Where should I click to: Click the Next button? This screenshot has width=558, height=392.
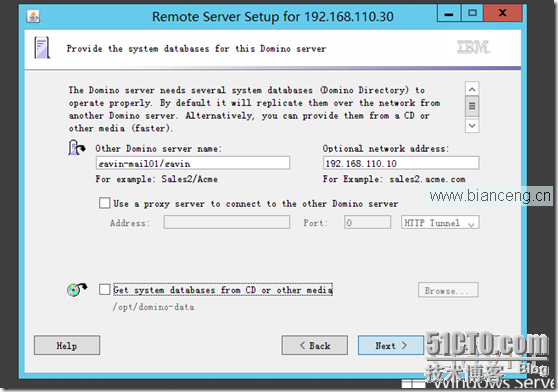point(391,345)
